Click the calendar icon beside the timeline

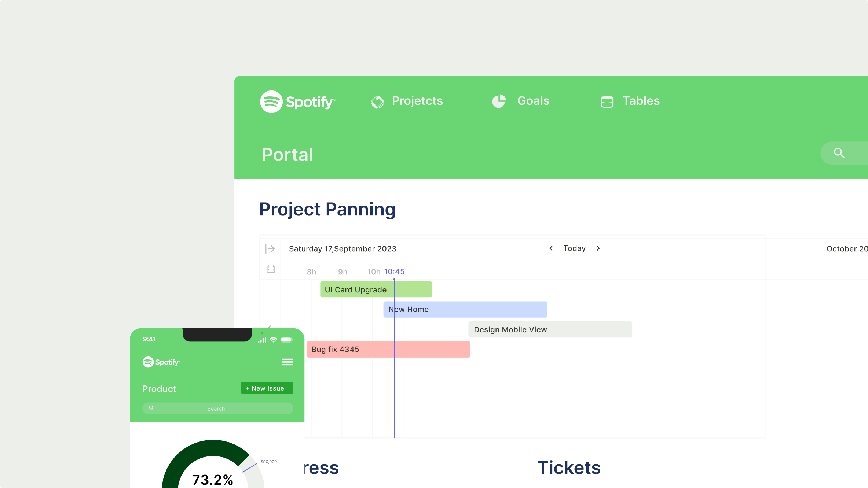click(x=271, y=269)
